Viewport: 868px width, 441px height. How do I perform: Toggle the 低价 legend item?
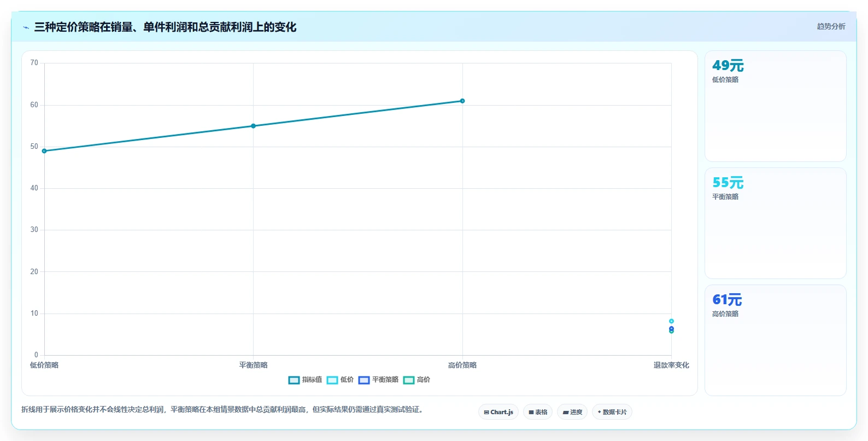coord(340,380)
